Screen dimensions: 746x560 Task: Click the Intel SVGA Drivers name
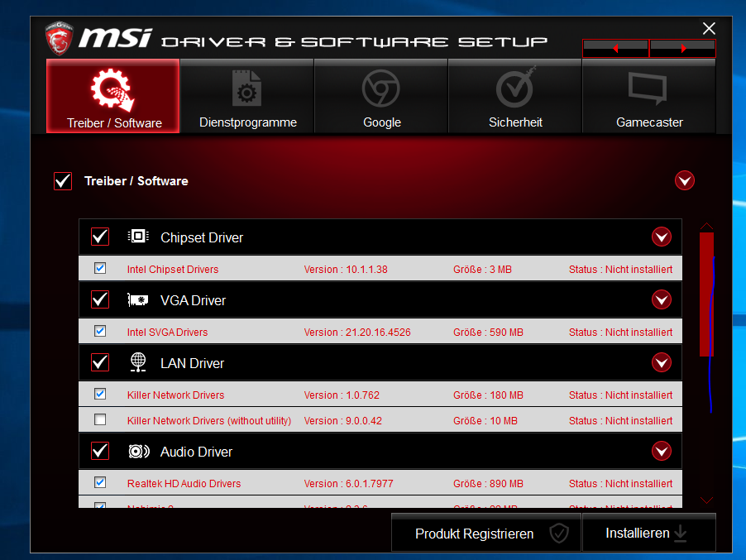167,332
